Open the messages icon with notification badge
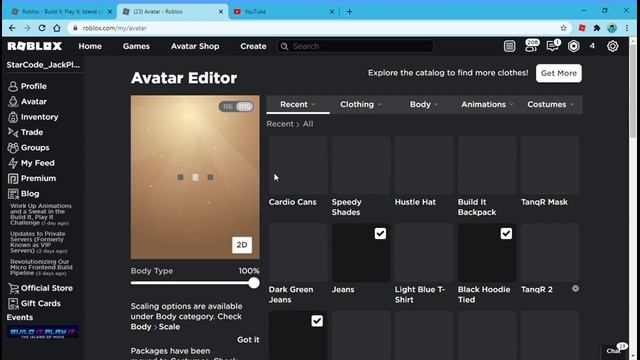Image resolution: width=640 pixels, height=360 pixels. [553, 46]
